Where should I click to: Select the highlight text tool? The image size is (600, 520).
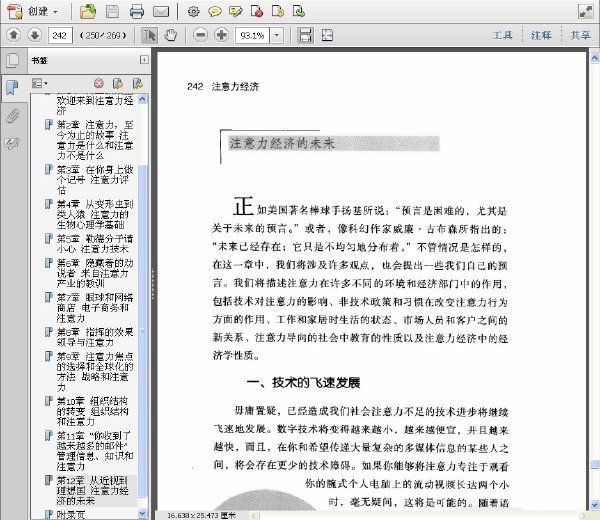point(235,11)
